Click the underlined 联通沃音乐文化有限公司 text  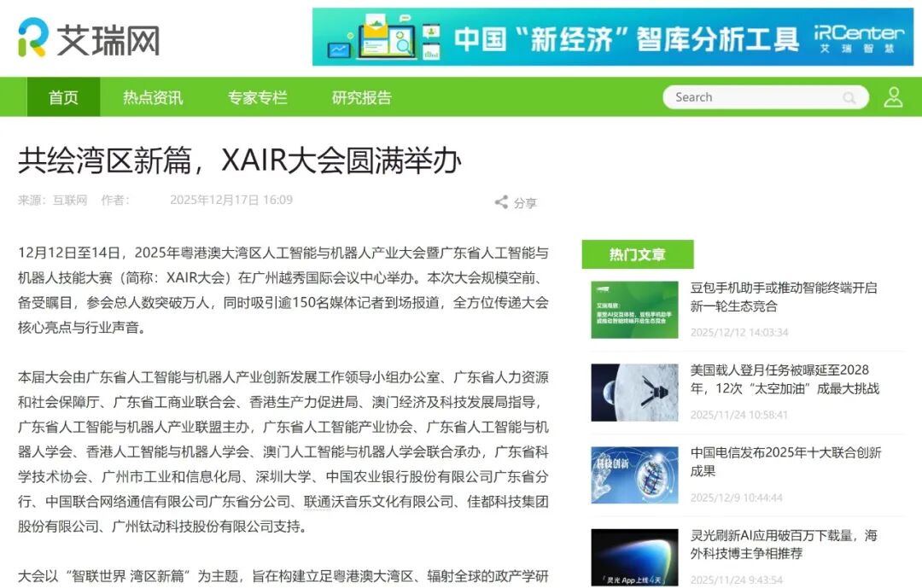coord(379,502)
